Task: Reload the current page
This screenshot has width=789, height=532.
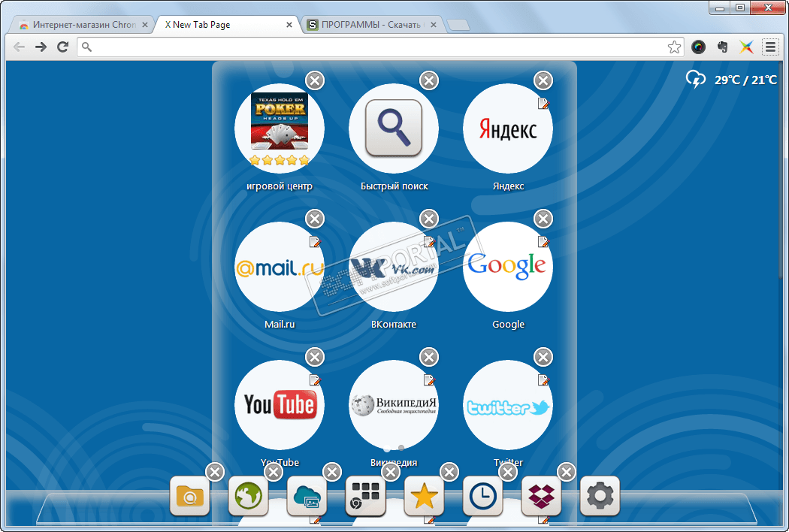Action: click(63, 47)
